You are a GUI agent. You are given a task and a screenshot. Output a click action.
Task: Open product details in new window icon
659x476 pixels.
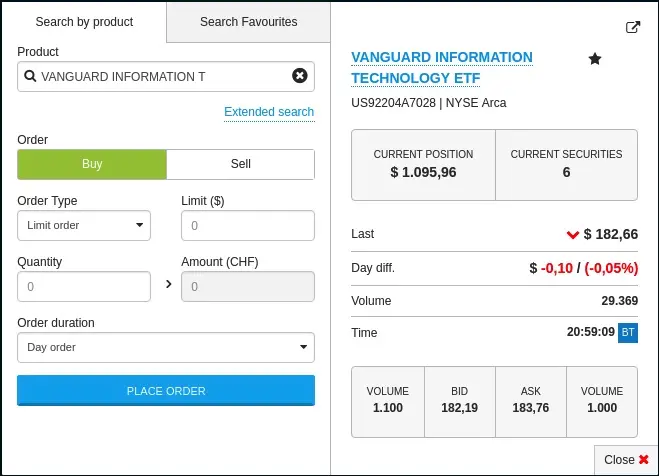633,27
